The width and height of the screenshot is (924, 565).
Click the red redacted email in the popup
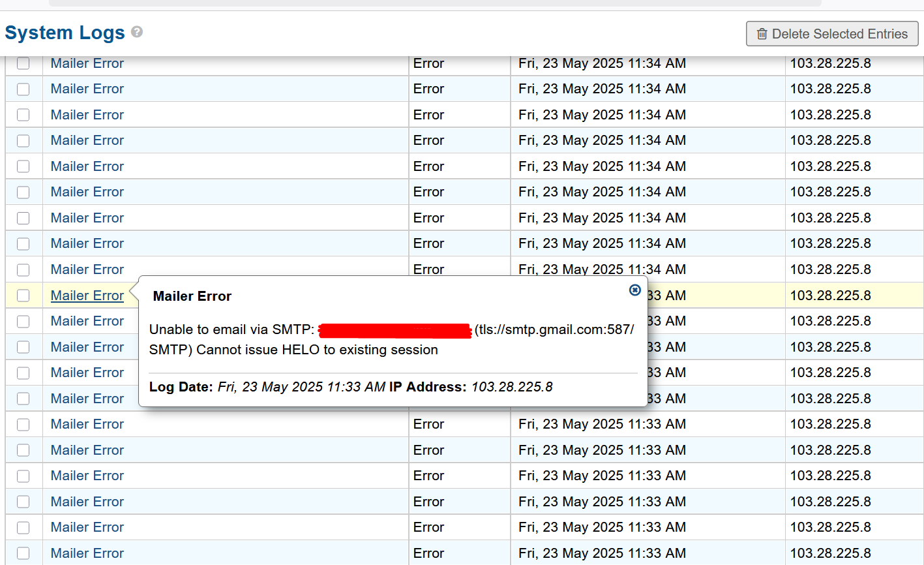(395, 330)
